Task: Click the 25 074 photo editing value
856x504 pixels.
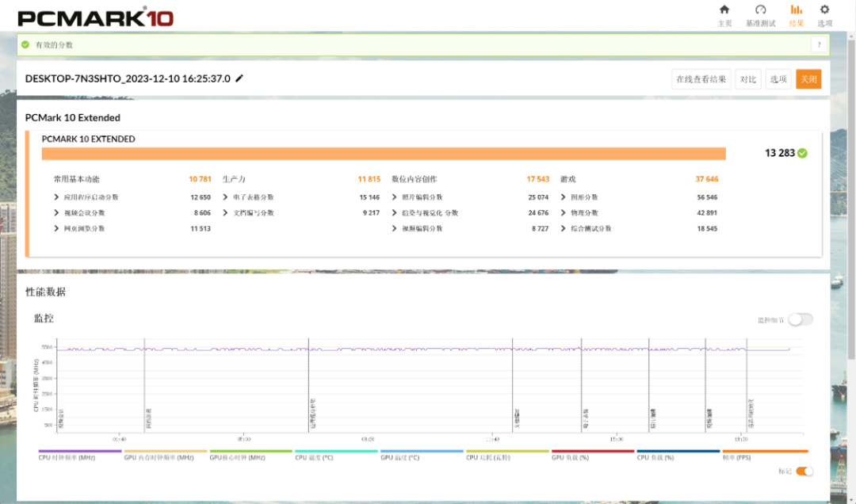Action: pyautogui.click(x=538, y=197)
